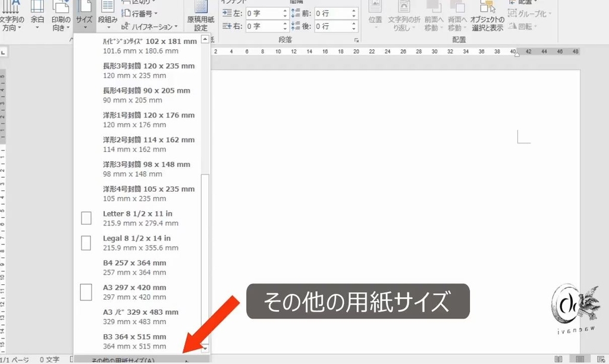Image resolution: width=609 pixels, height=364 pixels.
Task: Click the 原稿用紙設定 manuscript paper button
Action: (x=201, y=16)
